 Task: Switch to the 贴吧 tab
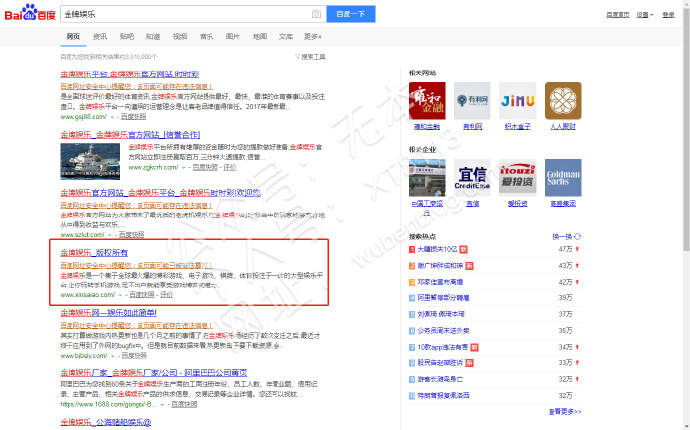127,37
